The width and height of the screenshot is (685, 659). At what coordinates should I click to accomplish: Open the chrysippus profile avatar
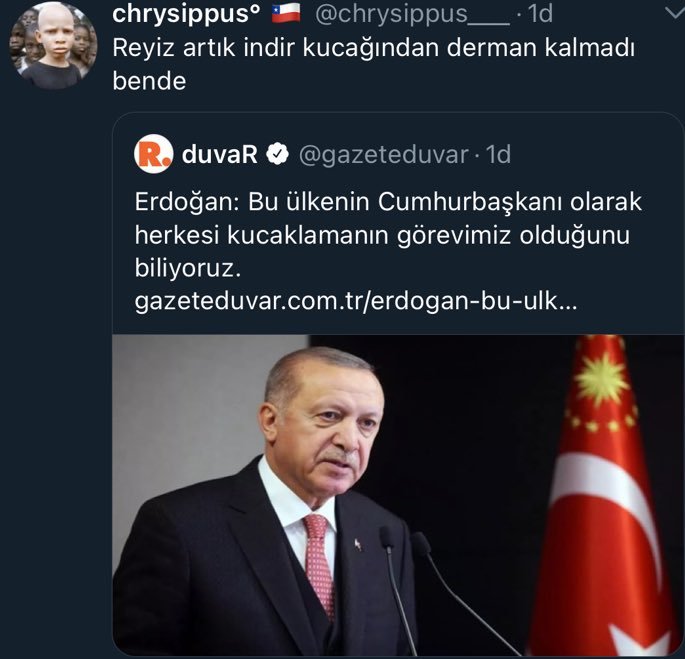[x=53, y=45]
